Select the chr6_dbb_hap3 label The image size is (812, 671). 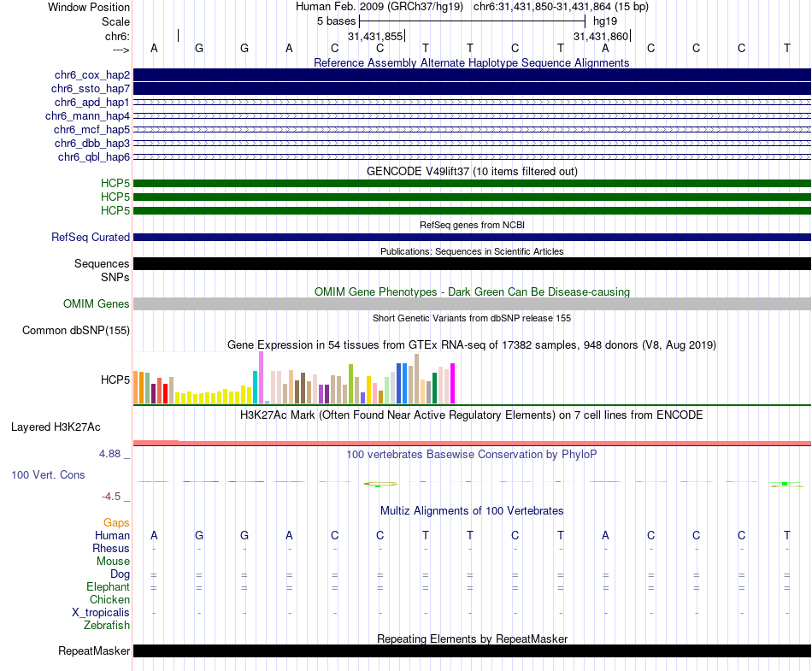click(x=92, y=143)
